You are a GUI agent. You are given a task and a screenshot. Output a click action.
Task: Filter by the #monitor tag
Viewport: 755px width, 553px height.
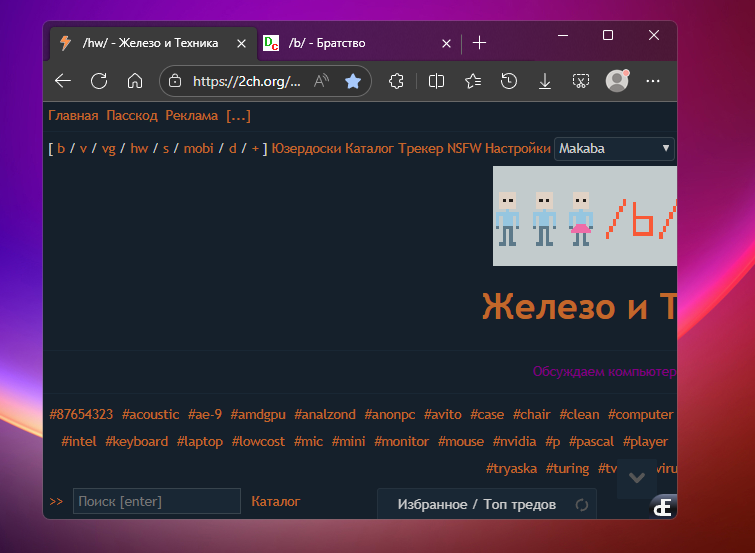coord(401,441)
